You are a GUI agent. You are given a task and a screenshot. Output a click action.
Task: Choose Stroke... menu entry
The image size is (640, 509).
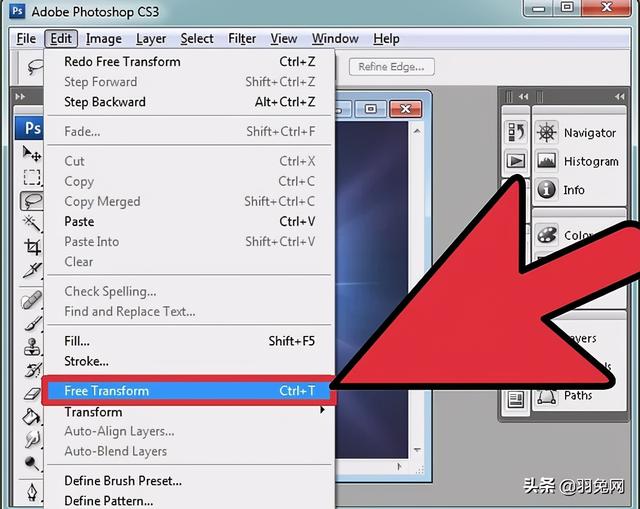pos(189,361)
